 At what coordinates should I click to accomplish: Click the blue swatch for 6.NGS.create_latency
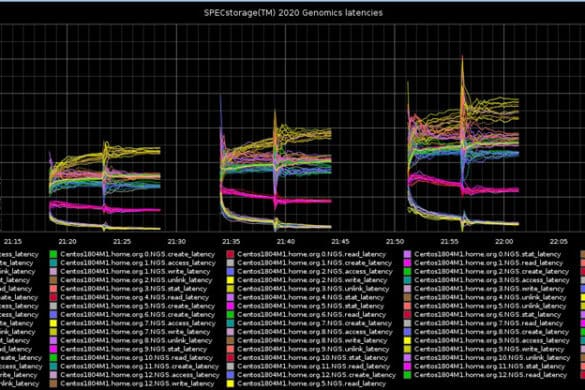point(53,314)
